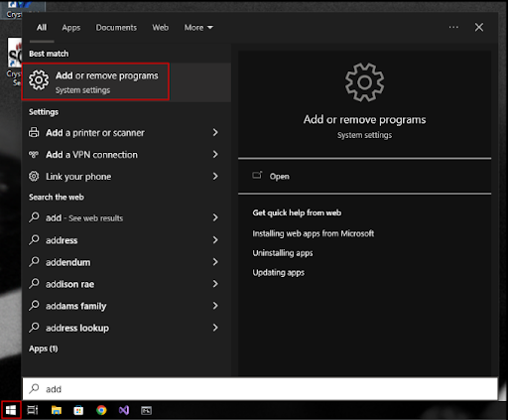Click the gear icon beside Add or remove programs
Image resolution: width=508 pixels, height=420 pixels.
pos(39,80)
